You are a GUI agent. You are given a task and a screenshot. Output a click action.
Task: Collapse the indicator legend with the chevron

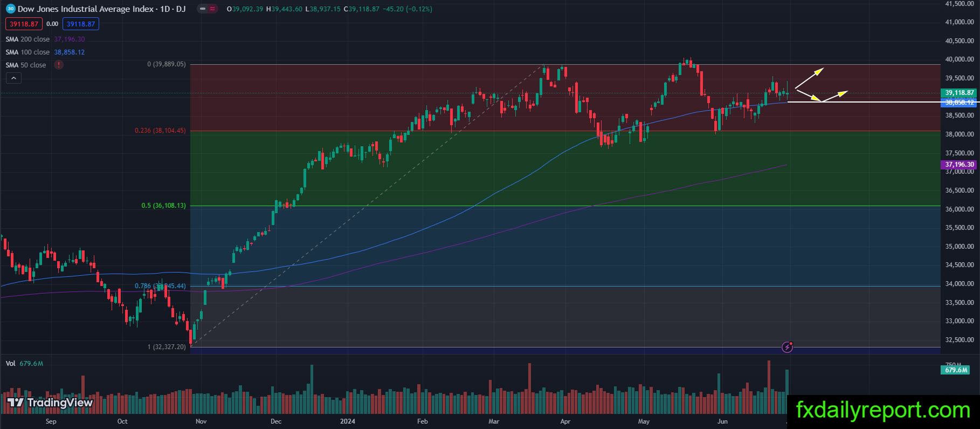[x=13, y=78]
